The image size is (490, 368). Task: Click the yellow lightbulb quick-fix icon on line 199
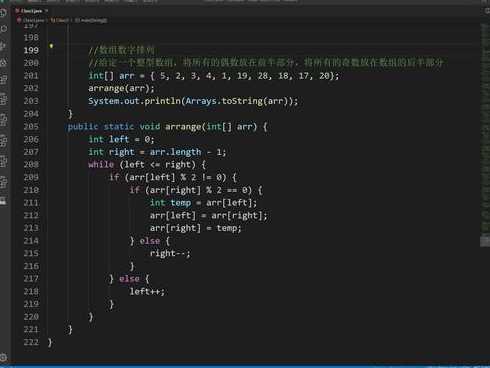point(51,46)
